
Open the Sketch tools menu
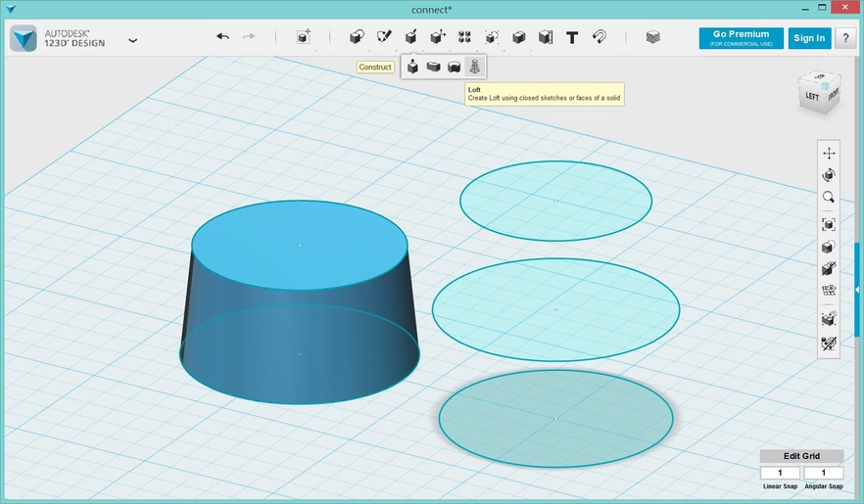[x=384, y=37]
